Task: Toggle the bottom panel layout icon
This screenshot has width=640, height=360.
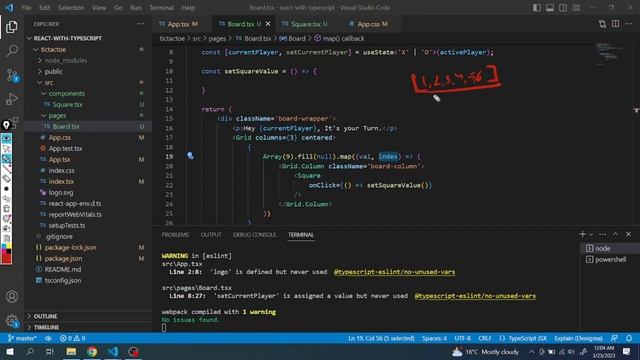Action: click(x=550, y=8)
